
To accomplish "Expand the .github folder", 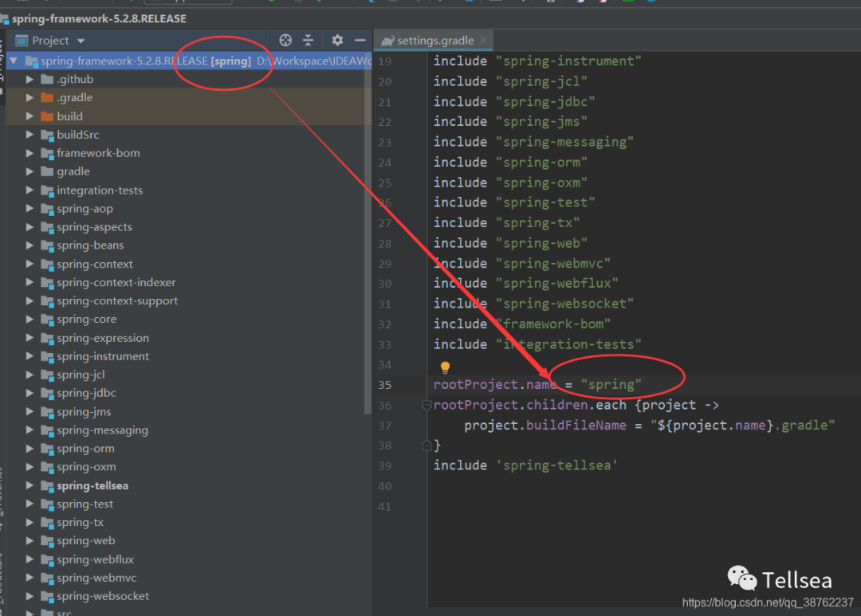I will pyautogui.click(x=29, y=79).
